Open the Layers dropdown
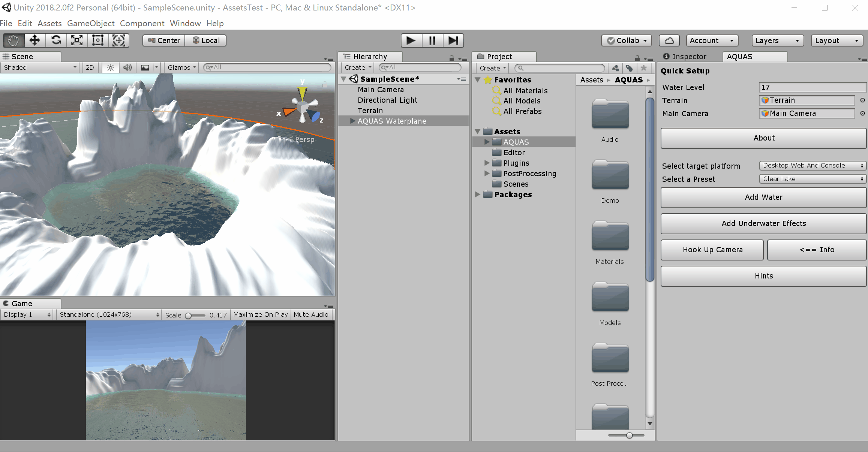This screenshot has width=868, height=452. click(x=778, y=40)
